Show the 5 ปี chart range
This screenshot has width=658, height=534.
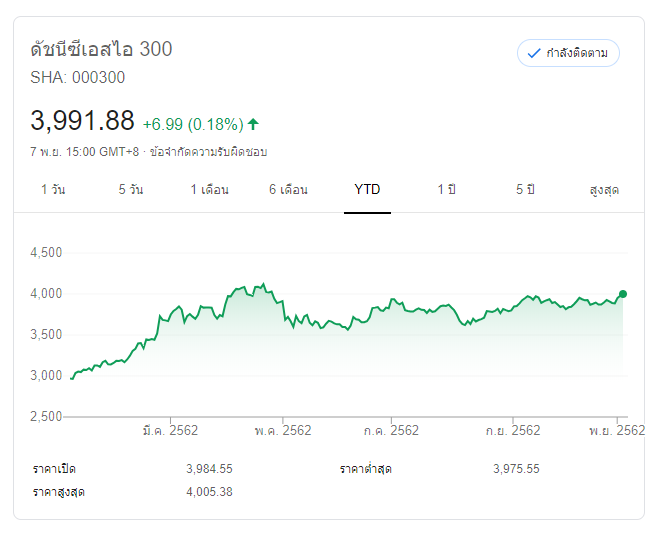(525, 190)
